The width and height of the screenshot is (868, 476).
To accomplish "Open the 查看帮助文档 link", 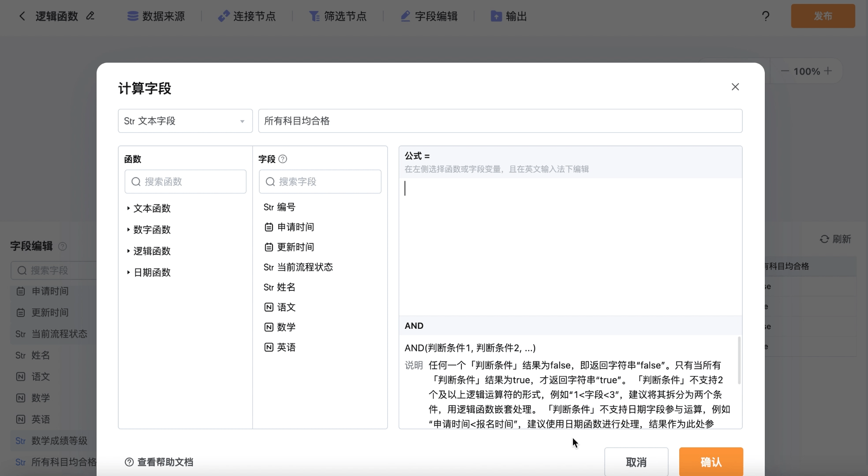I will [x=159, y=462].
